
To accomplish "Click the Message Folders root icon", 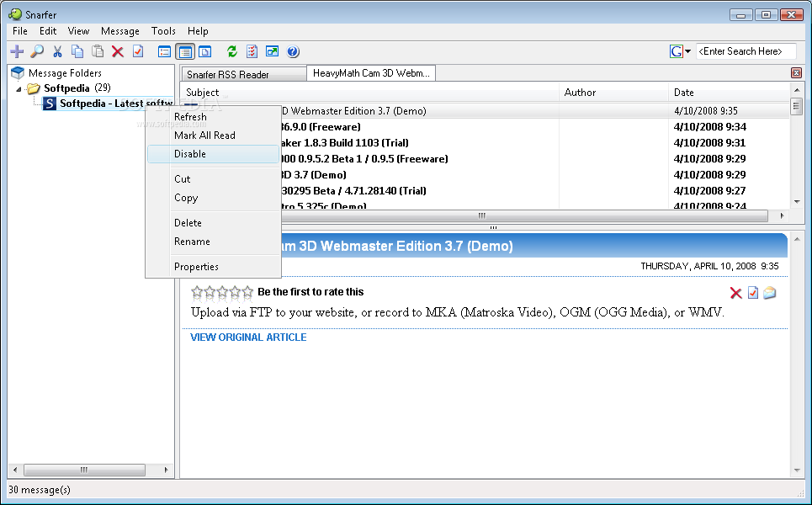I will tap(18, 72).
